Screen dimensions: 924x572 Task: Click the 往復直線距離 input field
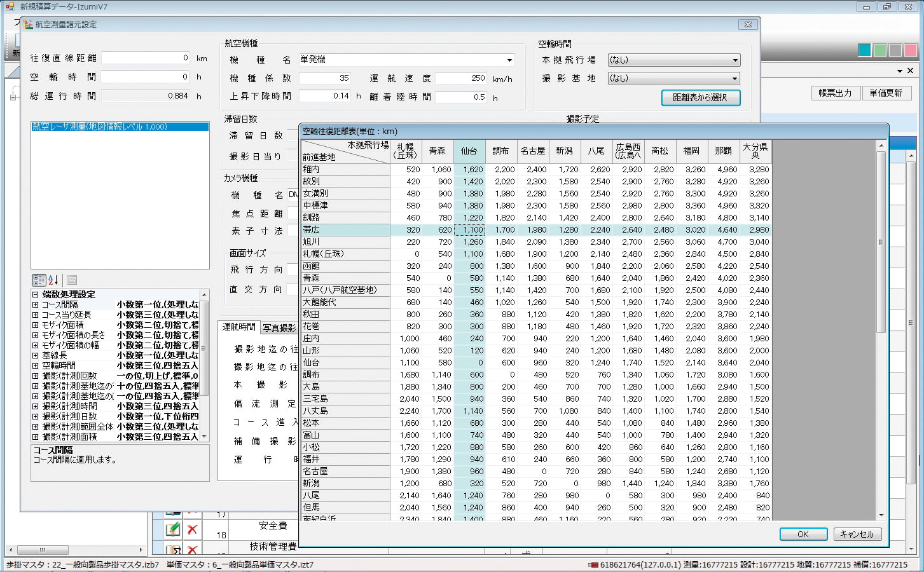pyautogui.click(x=146, y=58)
